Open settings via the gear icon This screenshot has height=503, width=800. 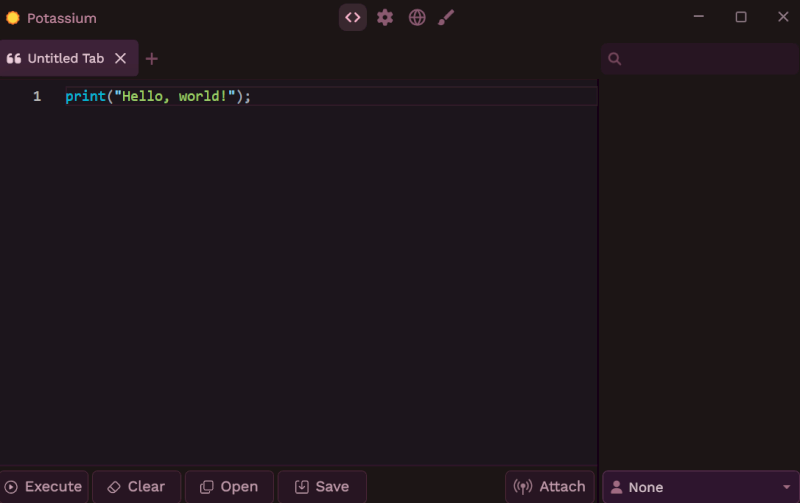tap(385, 17)
